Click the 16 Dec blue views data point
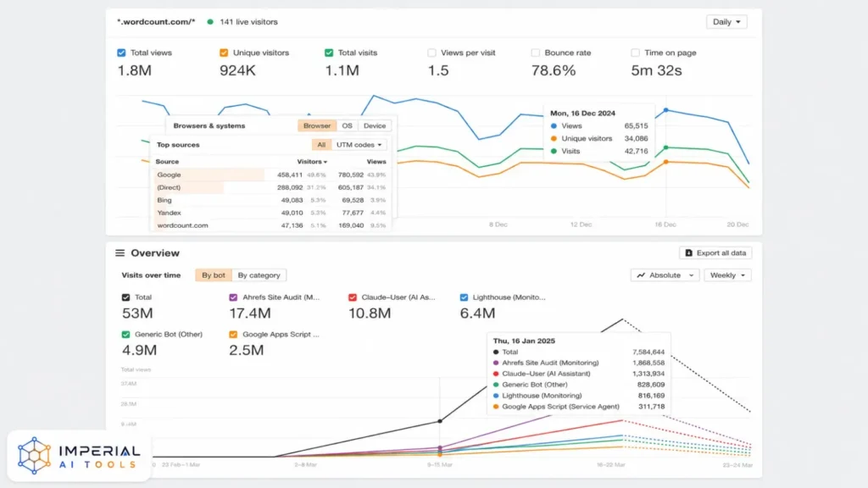Image resolution: width=868 pixels, height=488 pixels. [666, 110]
